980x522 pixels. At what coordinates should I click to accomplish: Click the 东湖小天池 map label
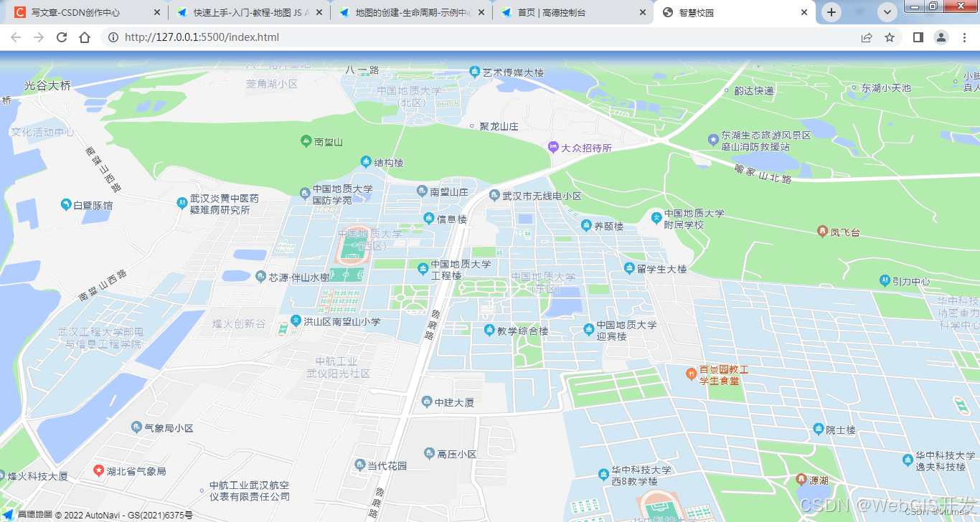(886, 88)
